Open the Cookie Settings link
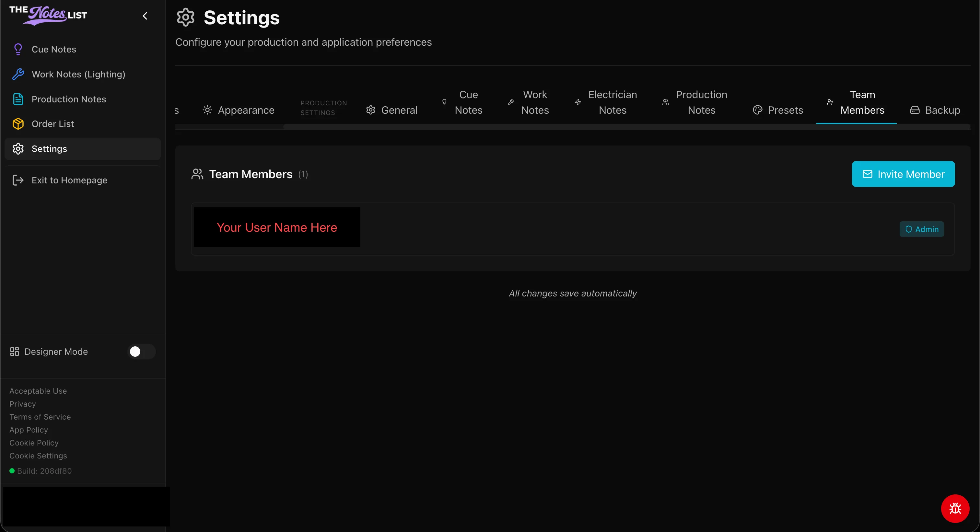The width and height of the screenshot is (980, 532). click(x=38, y=456)
